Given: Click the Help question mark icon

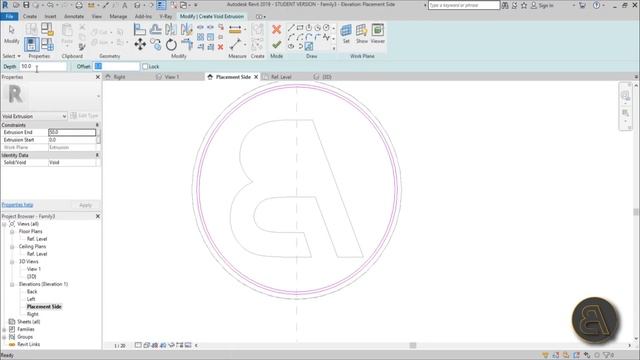Looking at the screenshot, I should (x=596, y=5).
